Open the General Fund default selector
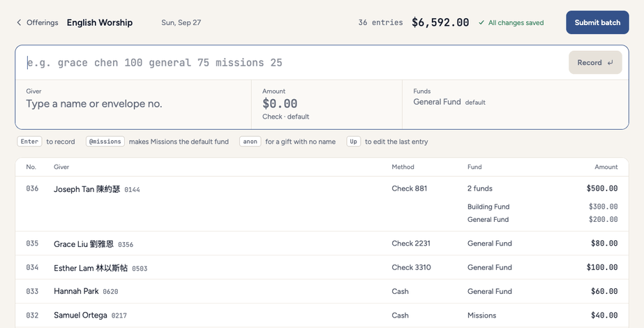Viewport: 644px width, 328px height. 449,102
